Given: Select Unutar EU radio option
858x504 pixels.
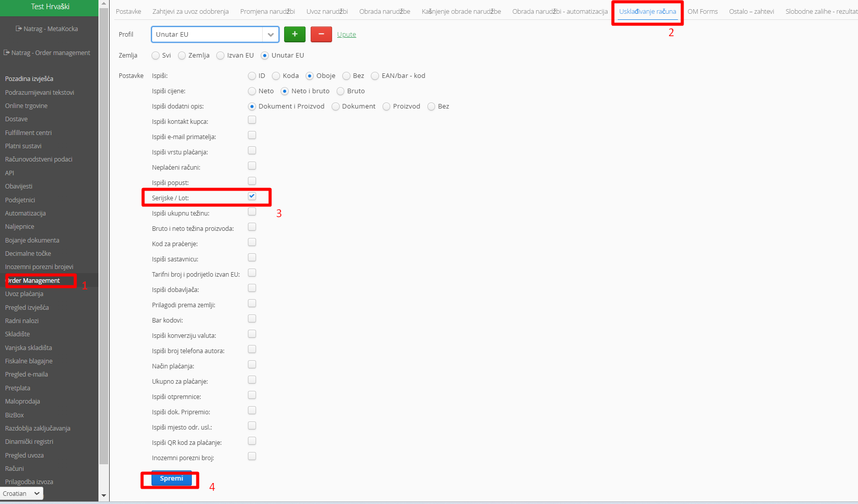Looking at the screenshot, I should point(265,56).
